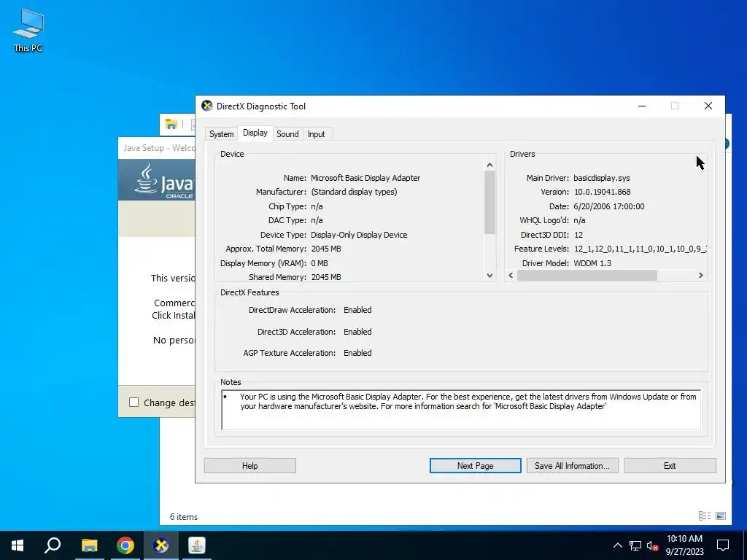
Task: Click the basicdisplay.sys main driver value
Action: 602,178
